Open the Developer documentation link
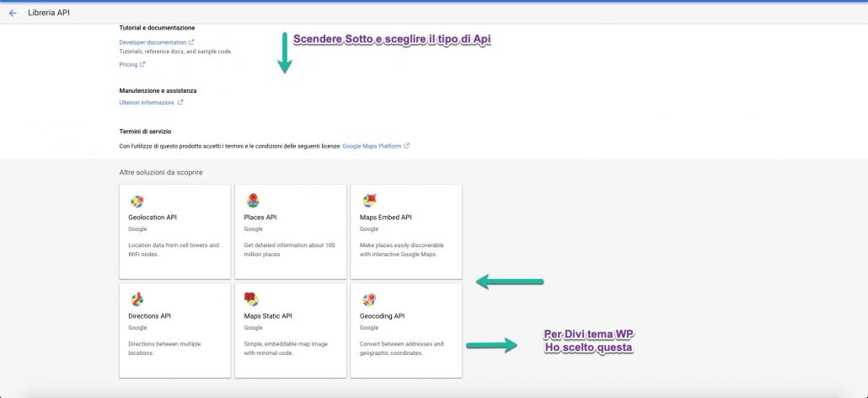Image resolution: width=868 pixels, height=398 pixels. (x=153, y=42)
